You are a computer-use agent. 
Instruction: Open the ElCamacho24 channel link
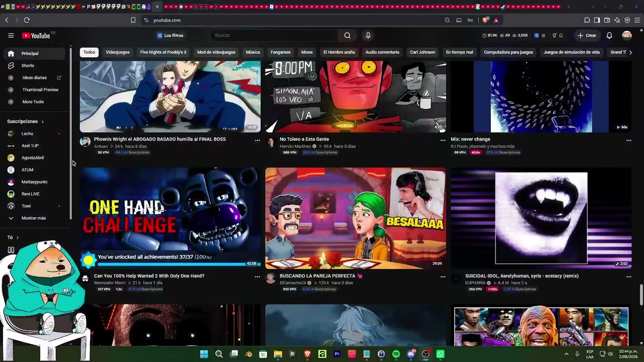(x=292, y=283)
